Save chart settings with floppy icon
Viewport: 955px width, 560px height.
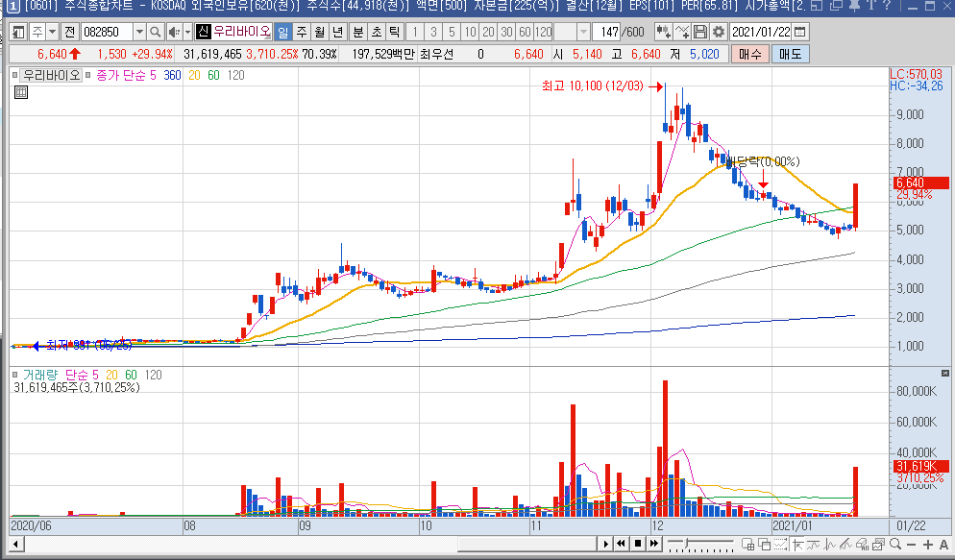[x=700, y=32]
